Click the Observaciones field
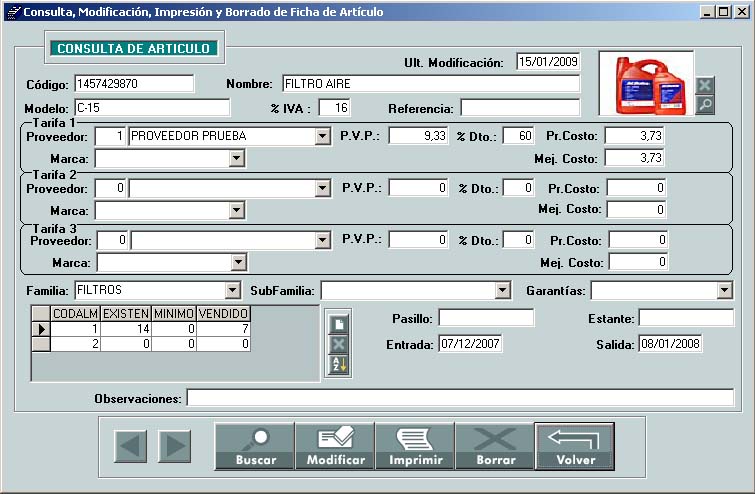This screenshot has width=755, height=494. pyautogui.click(x=460, y=398)
